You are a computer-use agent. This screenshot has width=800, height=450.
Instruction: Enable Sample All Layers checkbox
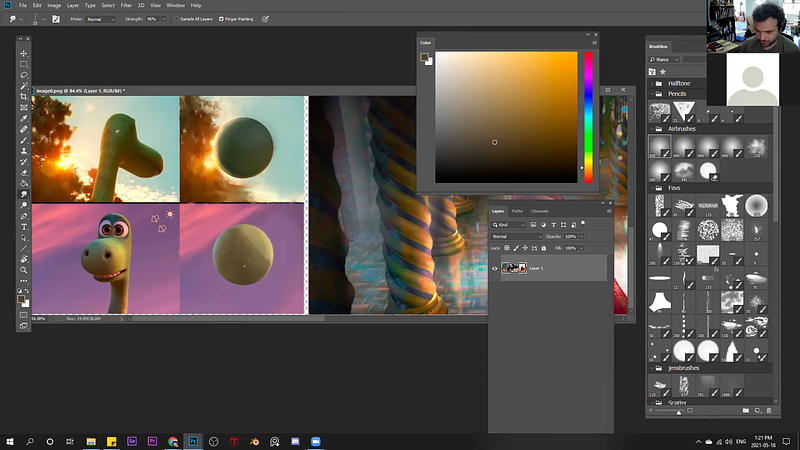(x=177, y=19)
